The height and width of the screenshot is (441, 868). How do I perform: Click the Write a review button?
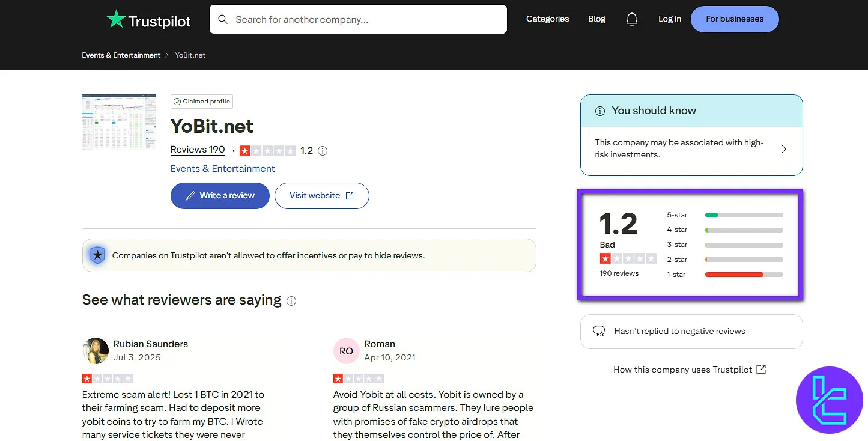220,196
